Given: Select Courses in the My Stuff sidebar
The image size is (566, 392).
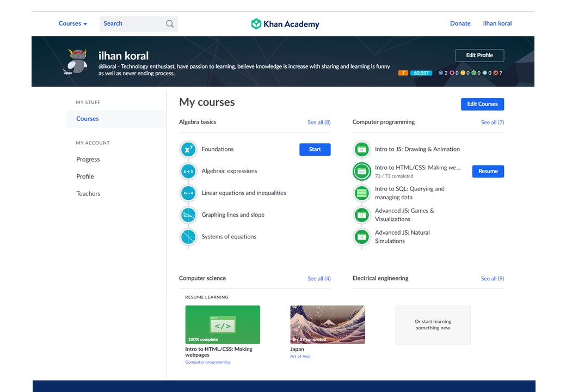Looking at the screenshot, I should point(116,119).
